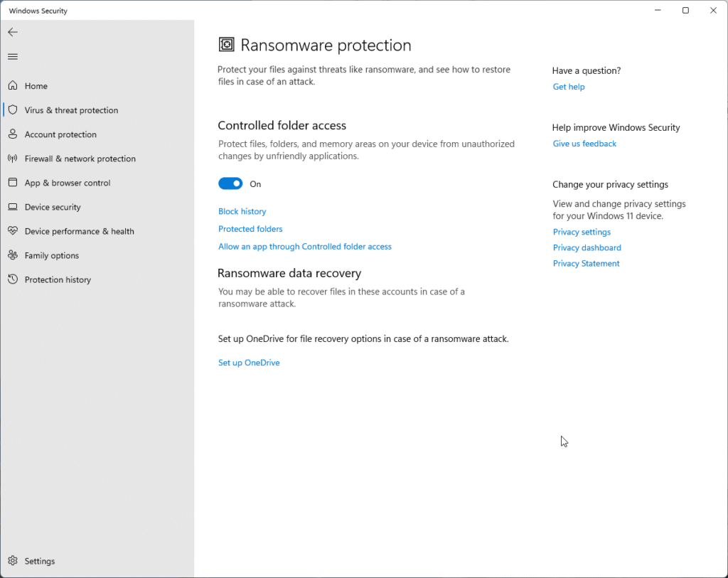Click the Virus & threat protection shield icon
This screenshot has width=728, height=578.
[13, 110]
